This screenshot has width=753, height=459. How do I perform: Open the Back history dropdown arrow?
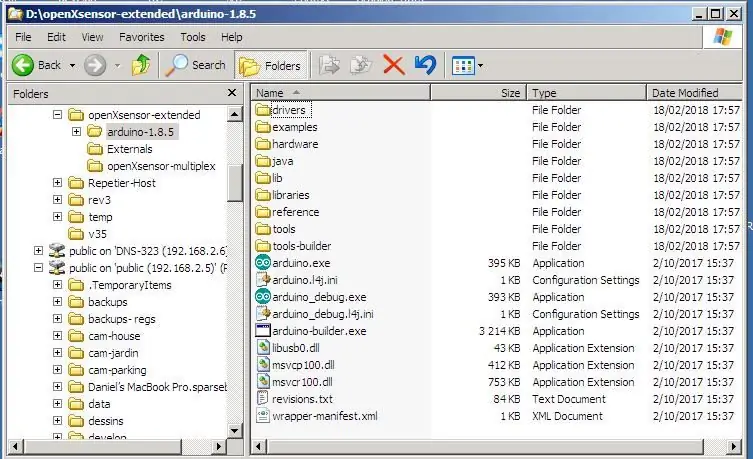(73, 65)
